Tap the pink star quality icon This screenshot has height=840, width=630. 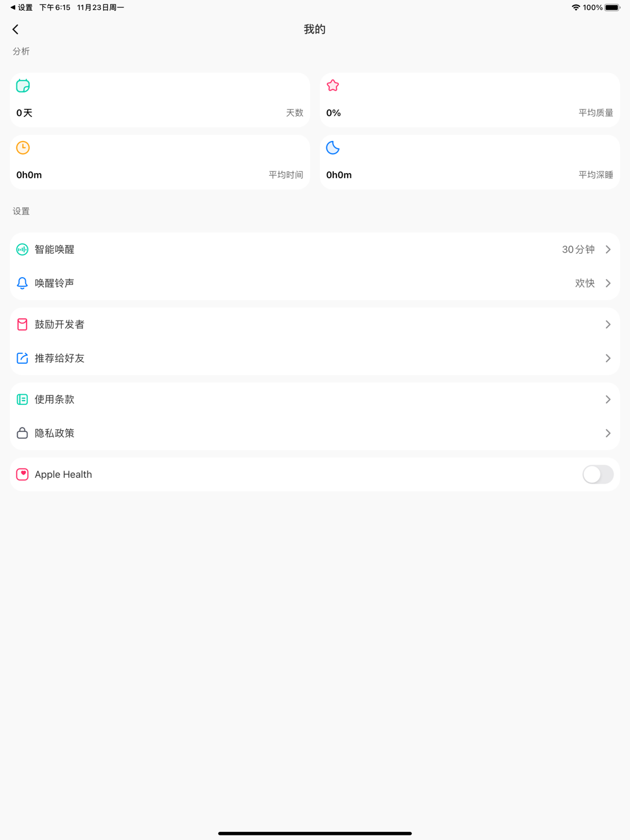(333, 86)
